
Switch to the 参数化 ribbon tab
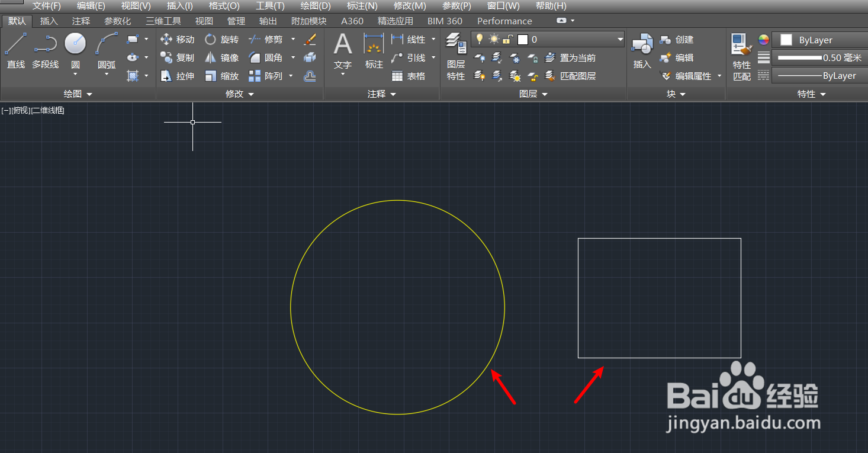(x=118, y=21)
